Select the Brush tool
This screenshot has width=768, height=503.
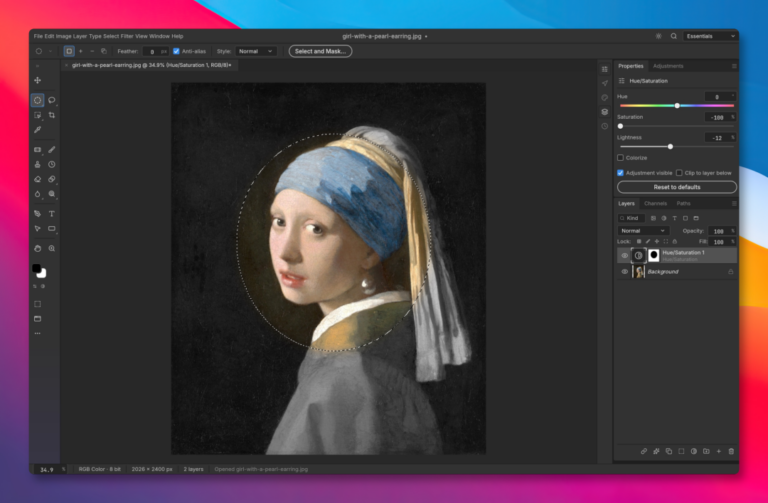[52, 149]
